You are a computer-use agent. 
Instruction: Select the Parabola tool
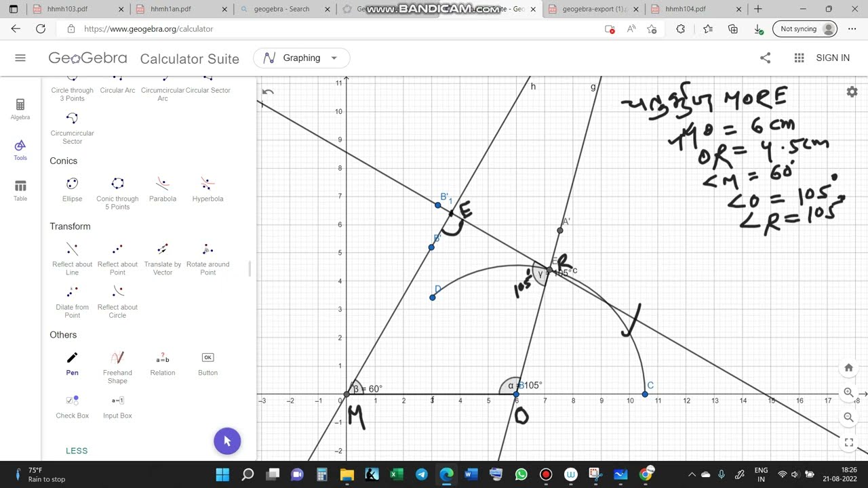point(163,190)
